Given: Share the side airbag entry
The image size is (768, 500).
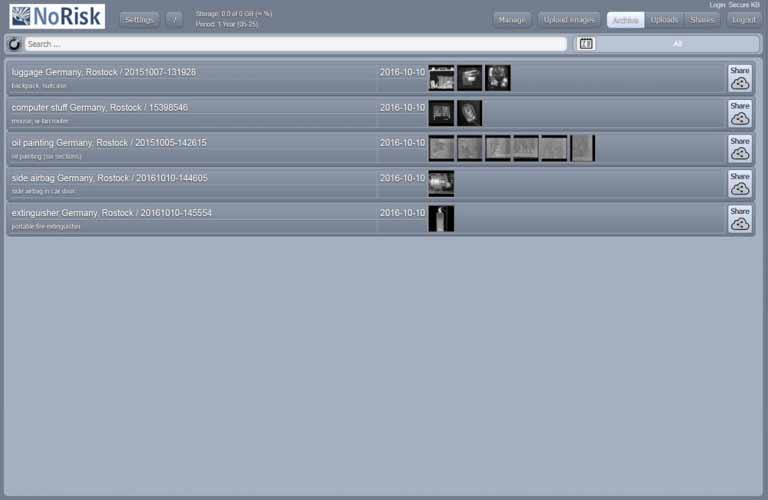Looking at the screenshot, I should click(x=740, y=184).
